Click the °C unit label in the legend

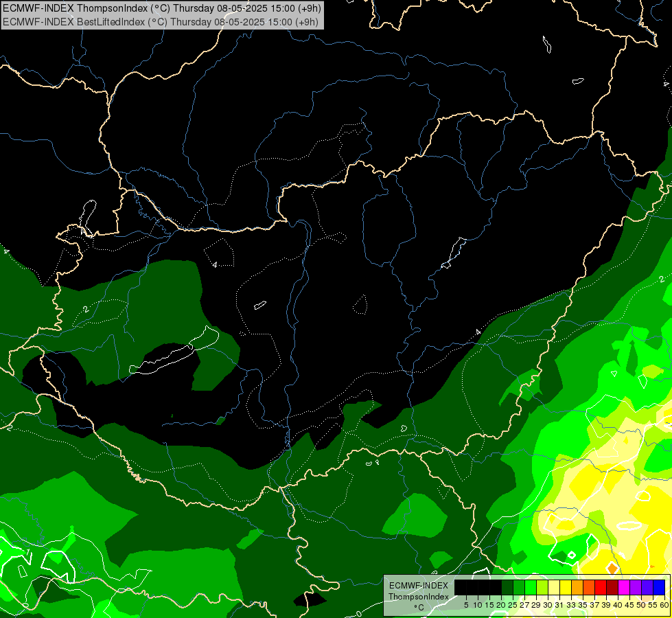pos(419,608)
